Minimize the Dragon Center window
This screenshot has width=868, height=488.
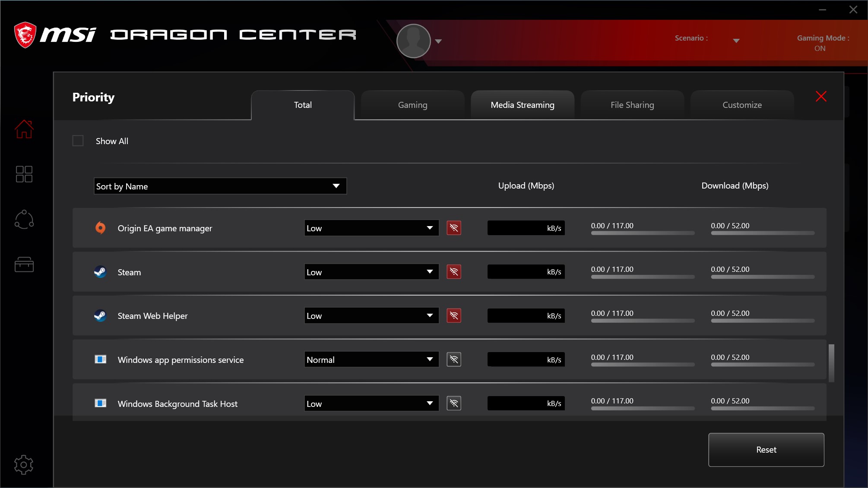tap(822, 9)
